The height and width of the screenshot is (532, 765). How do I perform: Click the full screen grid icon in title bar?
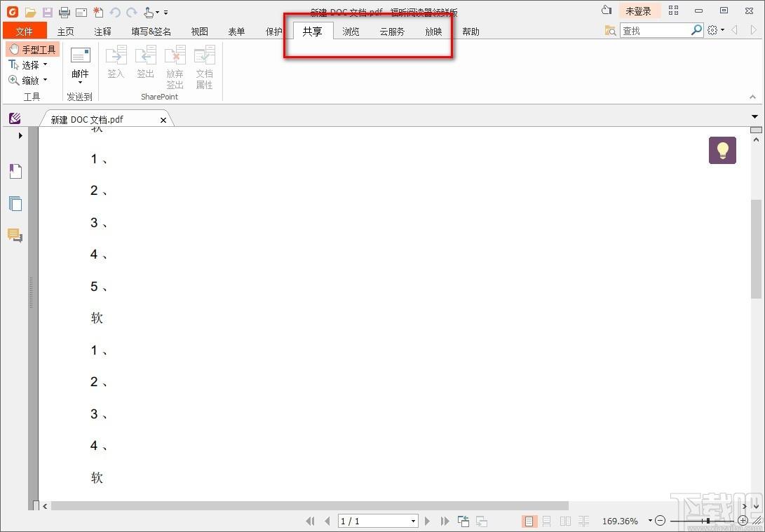click(x=674, y=11)
